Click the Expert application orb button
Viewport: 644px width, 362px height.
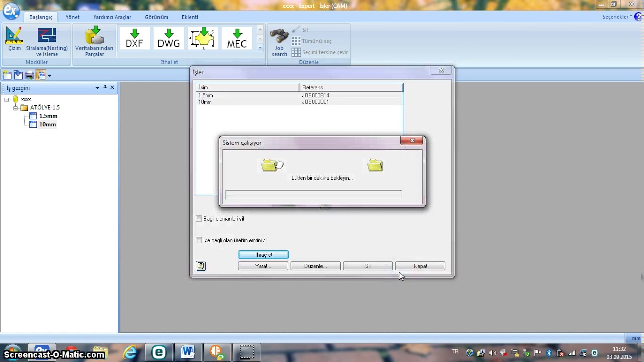click(11, 11)
